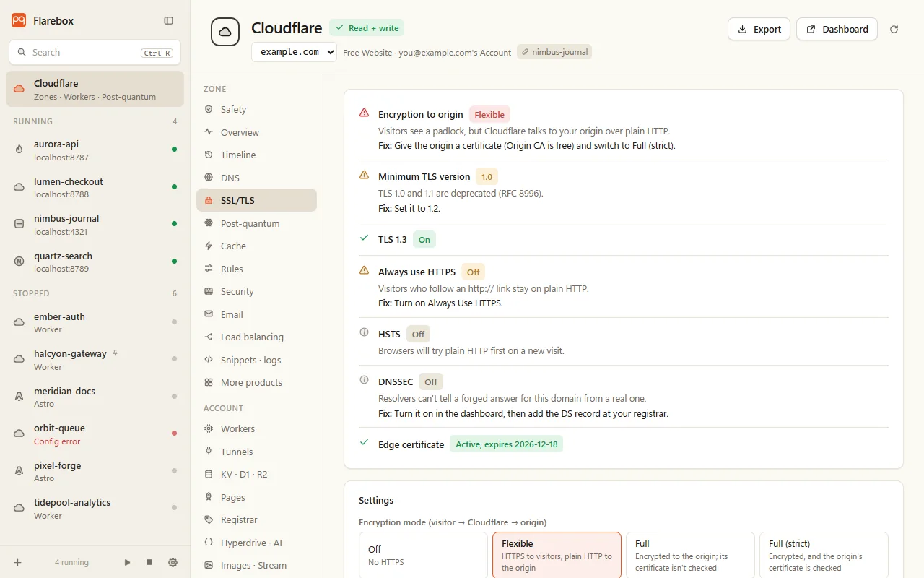Screen dimensions: 924x578
Task: Click the Edge certificate checkmark icon
Action: [365, 443]
